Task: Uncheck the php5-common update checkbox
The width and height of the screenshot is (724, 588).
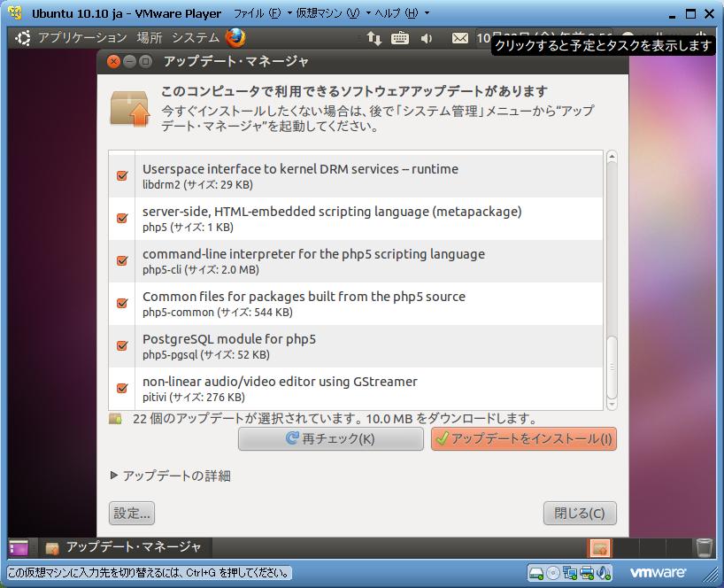Action: pos(122,303)
